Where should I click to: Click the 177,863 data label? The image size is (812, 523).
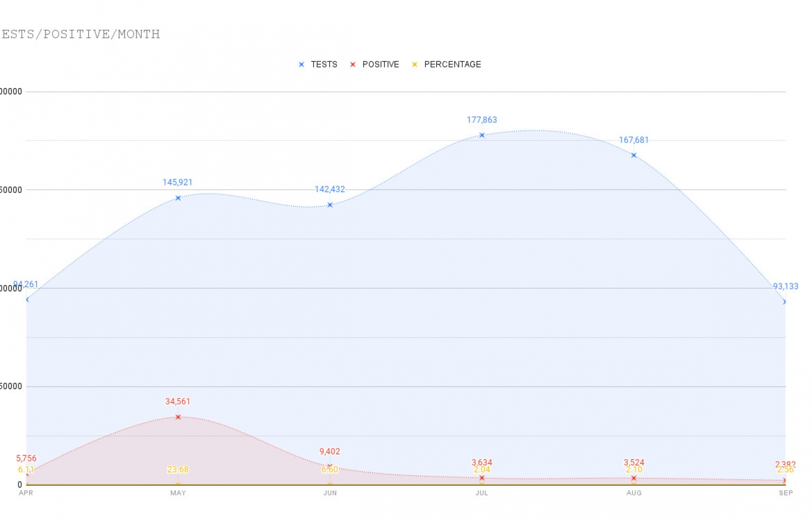coord(482,120)
